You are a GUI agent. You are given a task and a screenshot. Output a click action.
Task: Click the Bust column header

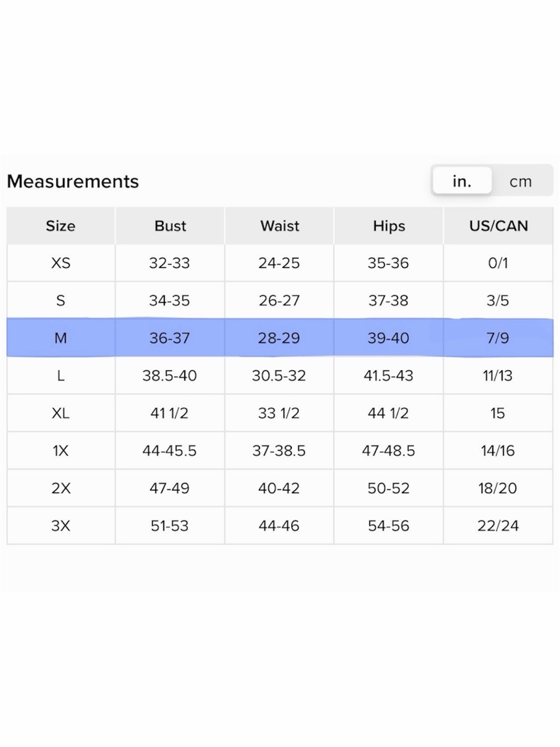tap(170, 226)
